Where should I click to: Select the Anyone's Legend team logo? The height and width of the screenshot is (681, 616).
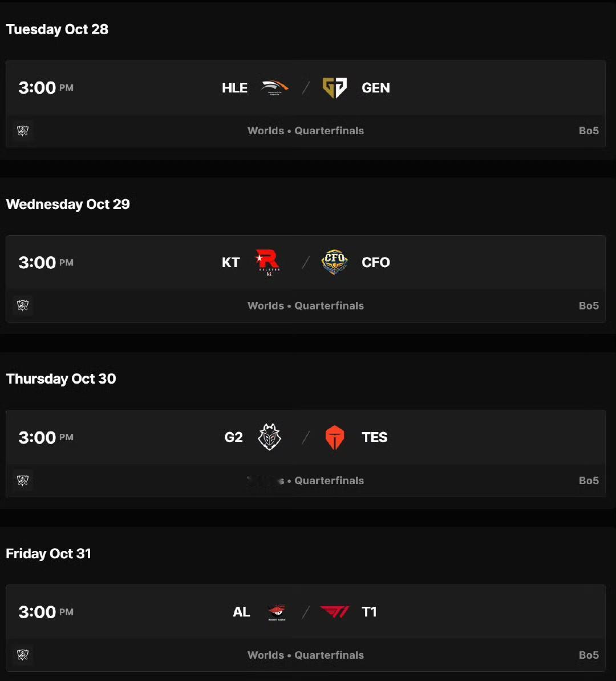click(277, 612)
